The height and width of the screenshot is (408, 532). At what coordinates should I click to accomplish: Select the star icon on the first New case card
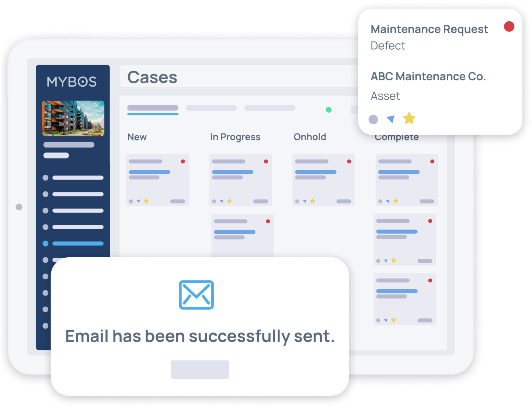pyautogui.click(x=146, y=201)
